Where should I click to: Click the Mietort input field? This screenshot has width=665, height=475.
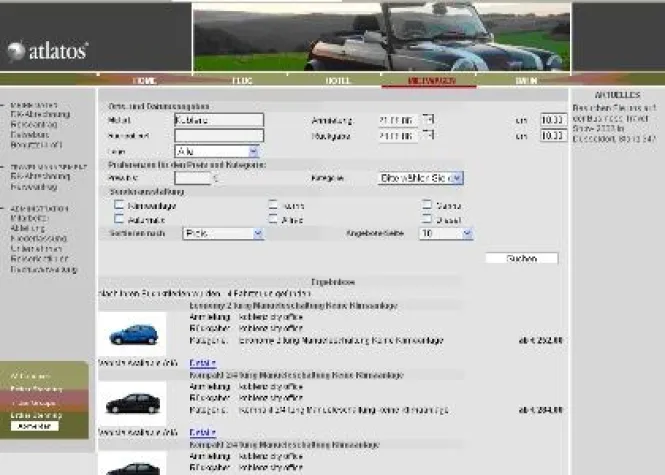tap(218, 120)
